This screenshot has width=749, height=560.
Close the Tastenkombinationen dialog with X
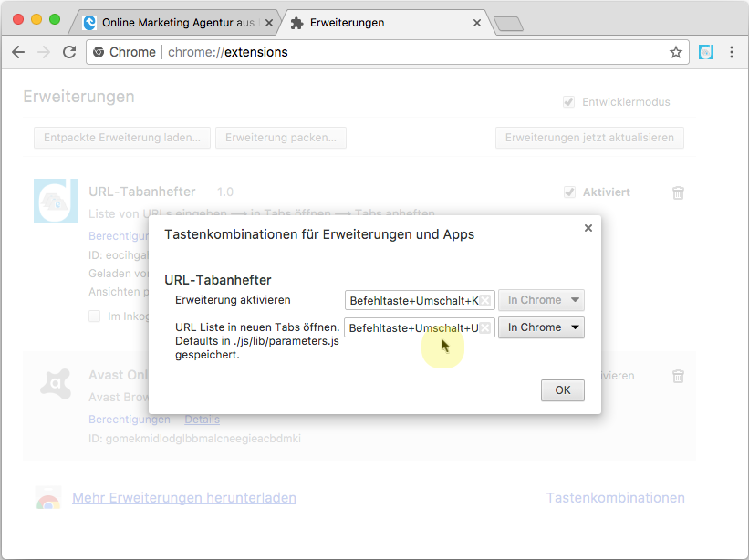tap(588, 228)
